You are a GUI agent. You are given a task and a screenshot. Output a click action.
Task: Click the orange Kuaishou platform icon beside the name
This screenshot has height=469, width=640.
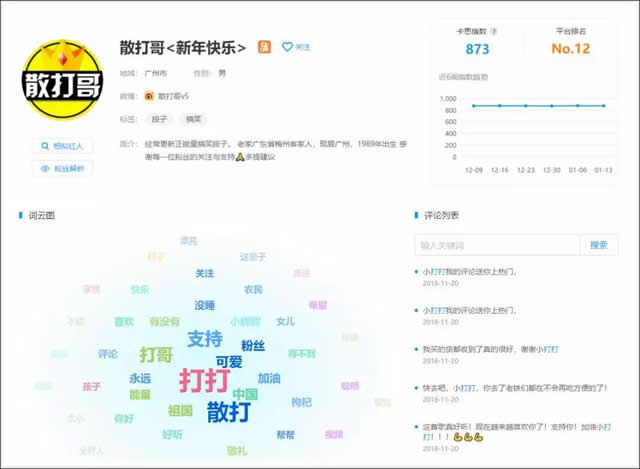pos(264,47)
